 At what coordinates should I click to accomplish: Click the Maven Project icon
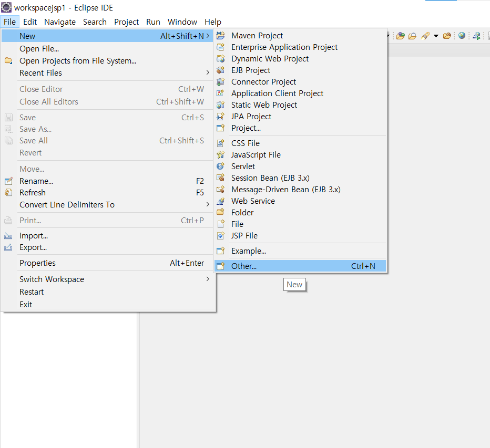click(221, 36)
